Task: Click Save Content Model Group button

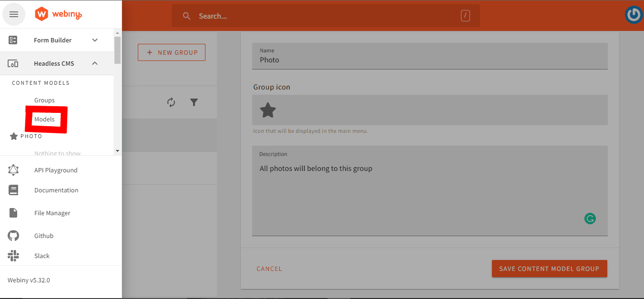Action: 549,269
